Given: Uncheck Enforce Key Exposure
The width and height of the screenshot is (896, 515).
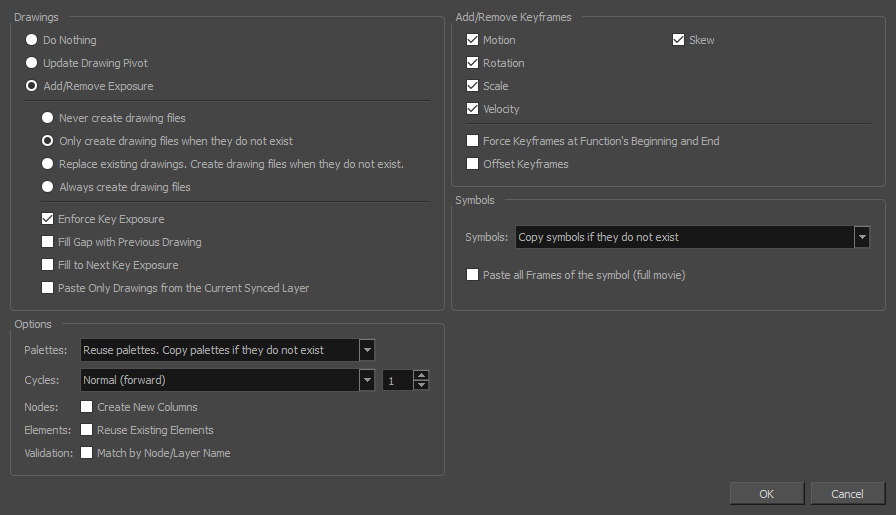Looking at the screenshot, I should (48, 219).
